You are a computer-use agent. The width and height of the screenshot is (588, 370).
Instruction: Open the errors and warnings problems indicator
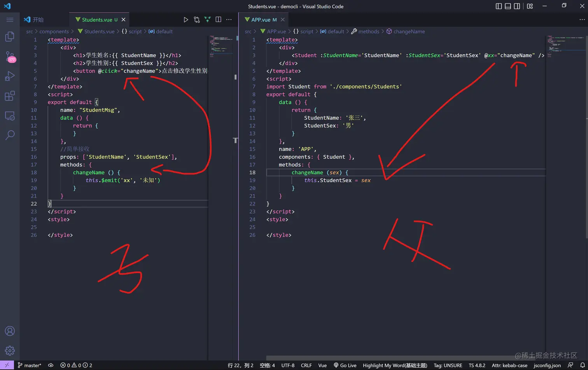76,365
